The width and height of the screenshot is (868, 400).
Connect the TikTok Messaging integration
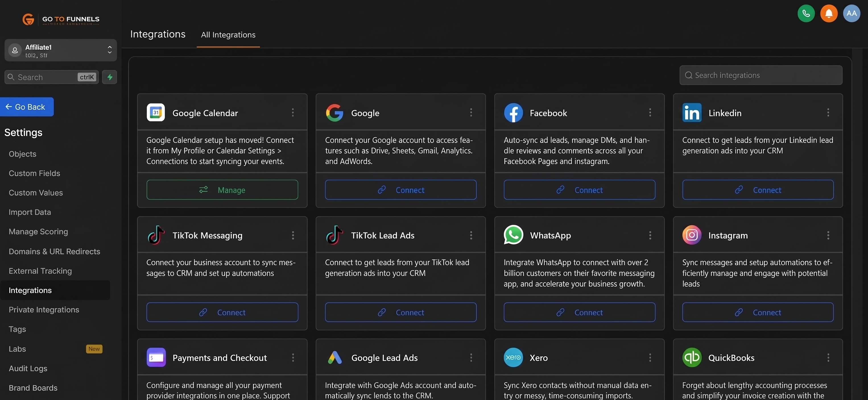tap(222, 312)
